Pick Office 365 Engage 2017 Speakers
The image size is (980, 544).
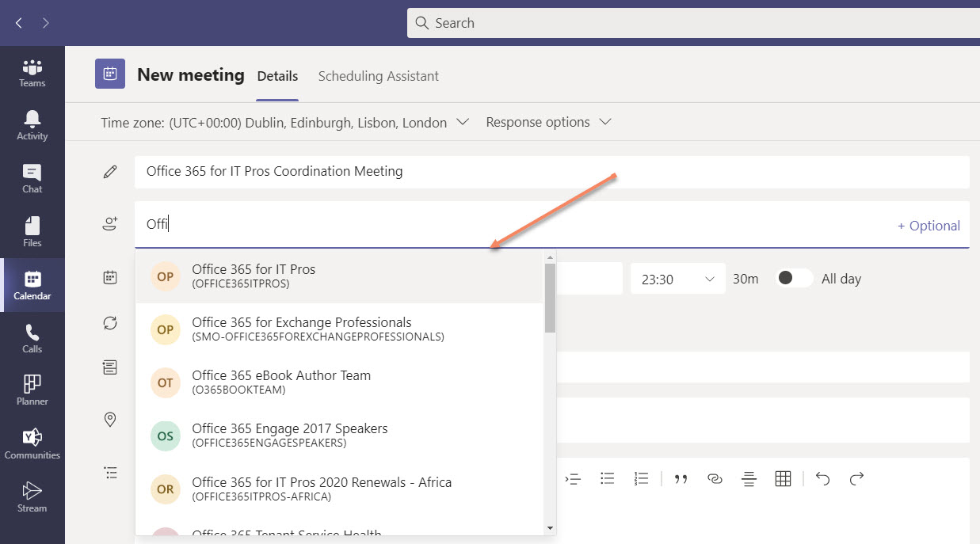coord(340,436)
